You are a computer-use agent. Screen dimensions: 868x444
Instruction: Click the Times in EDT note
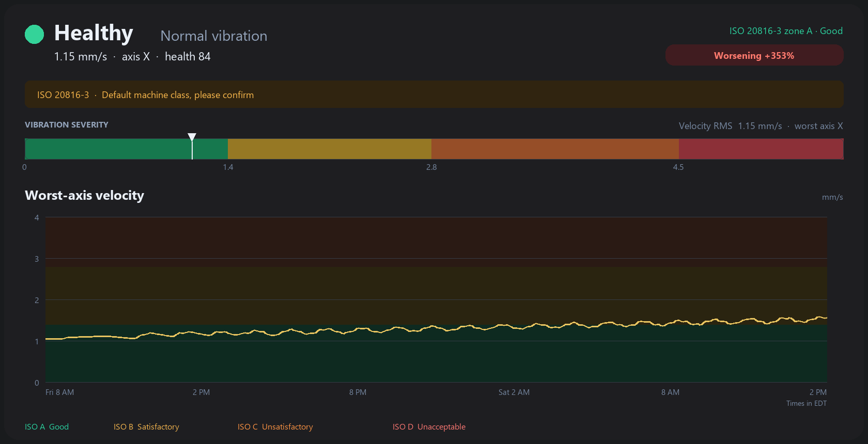point(807,404)
